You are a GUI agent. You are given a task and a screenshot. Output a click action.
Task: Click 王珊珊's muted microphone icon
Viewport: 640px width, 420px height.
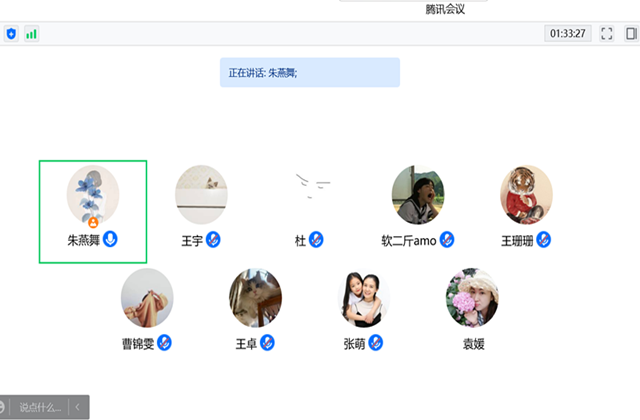point(545,240)
